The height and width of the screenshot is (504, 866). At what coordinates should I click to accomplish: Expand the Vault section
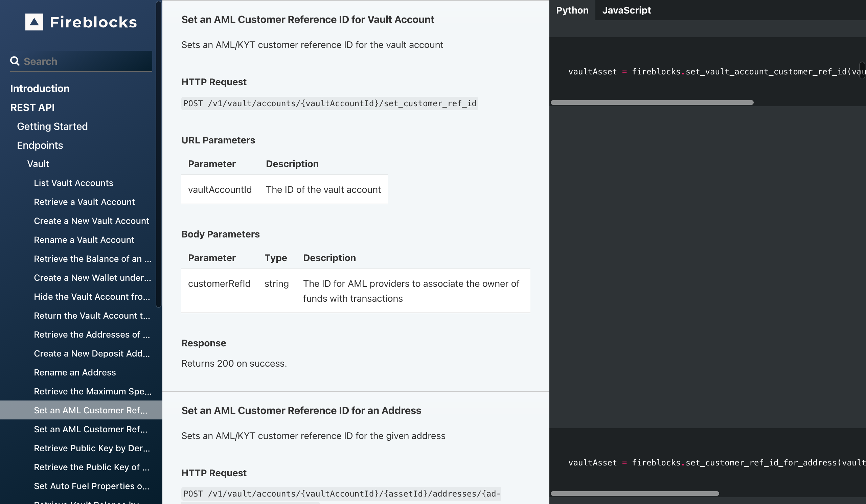coord(38,164)
